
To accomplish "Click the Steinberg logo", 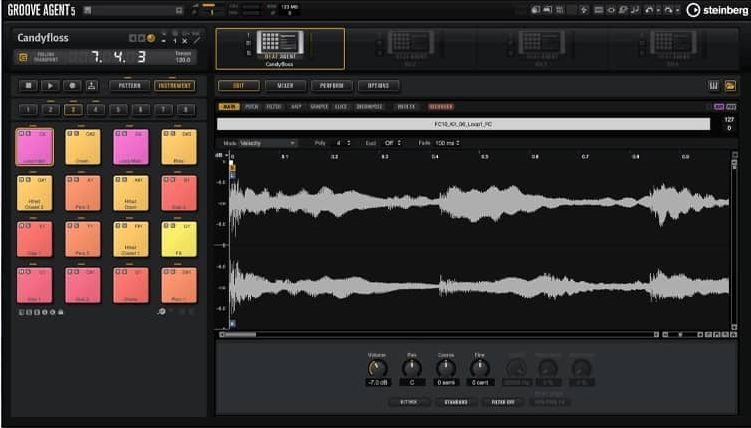I will pyautogui.click(x=717, y=10).
